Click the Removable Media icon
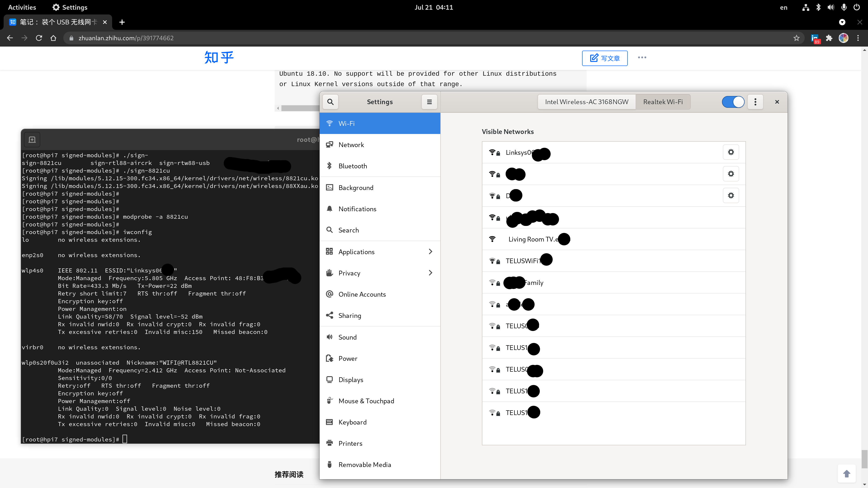The image size is (868, 488). (330, 465)
